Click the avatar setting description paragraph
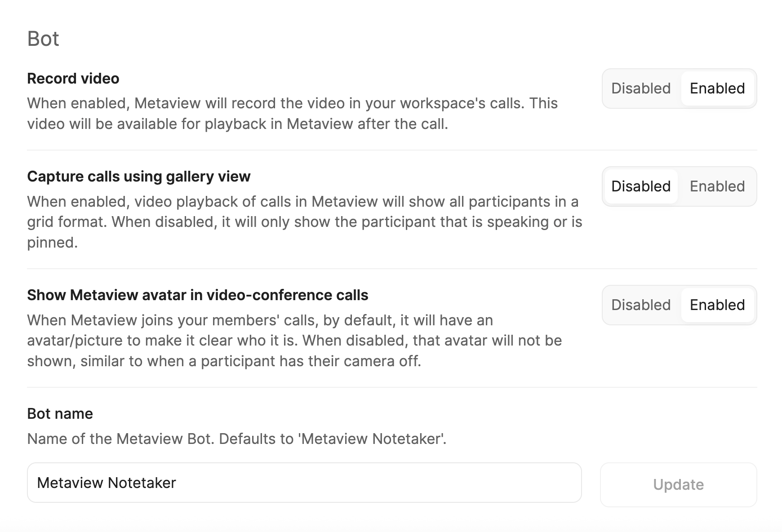 pos(294,341)
